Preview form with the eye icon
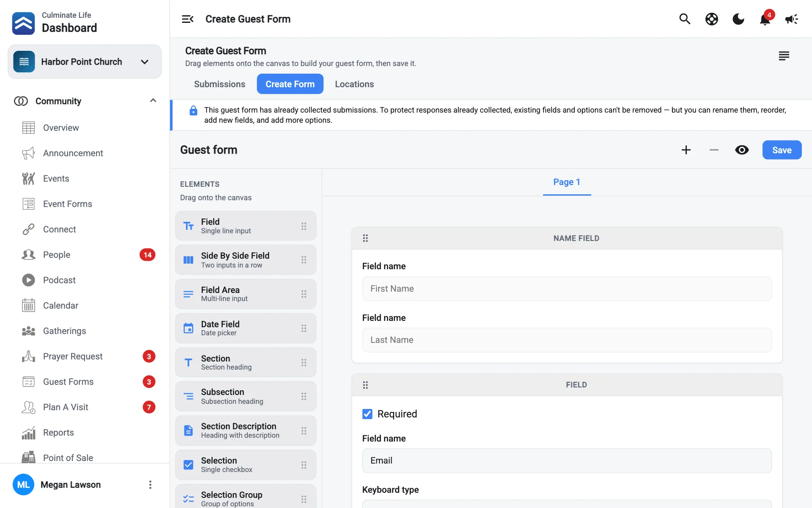 point(742,150)
